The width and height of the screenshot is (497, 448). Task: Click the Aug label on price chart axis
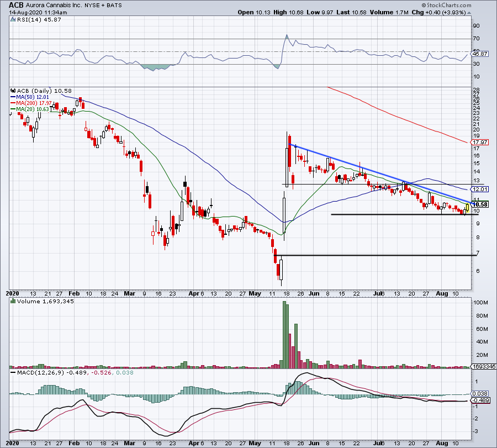pyautogui.click(x=442, y=293)
